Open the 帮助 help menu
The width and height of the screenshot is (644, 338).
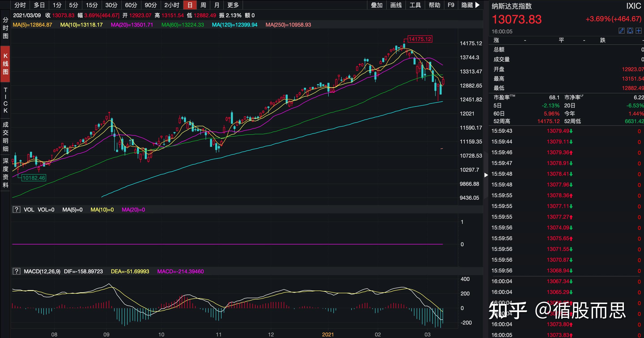(435, 5)
